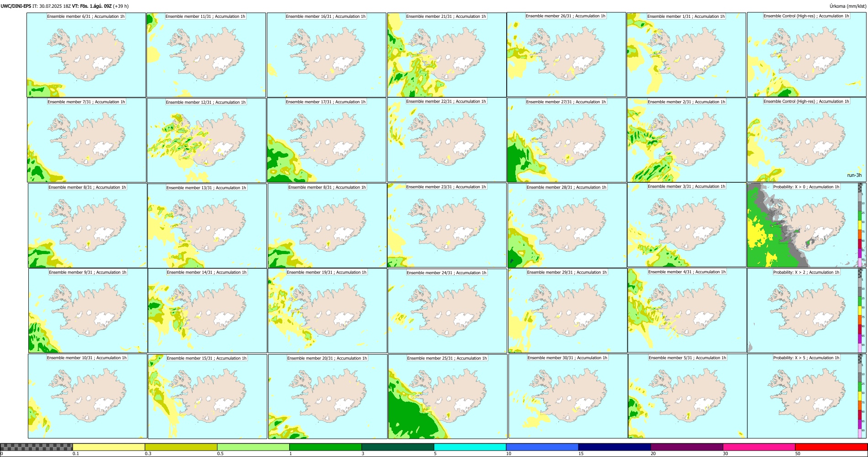
Task: View the Ensemble member 14/31 map panel
Action: click(x=207, y=311)
